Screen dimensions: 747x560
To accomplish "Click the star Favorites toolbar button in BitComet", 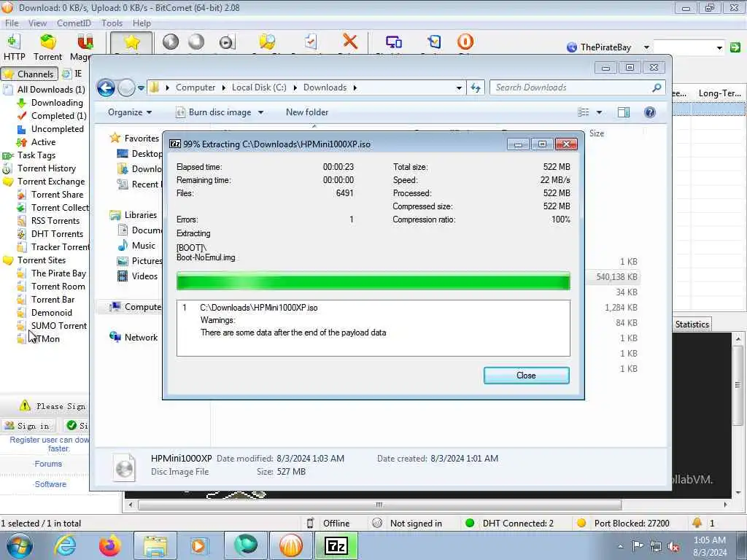I will tap(131, 43).
